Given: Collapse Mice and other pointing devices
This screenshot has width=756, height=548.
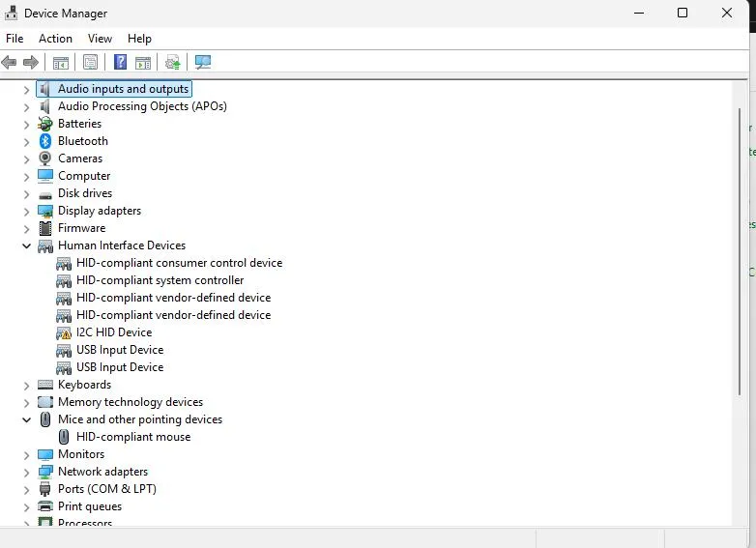Looking at the screenshot, I should coord(26,419).
